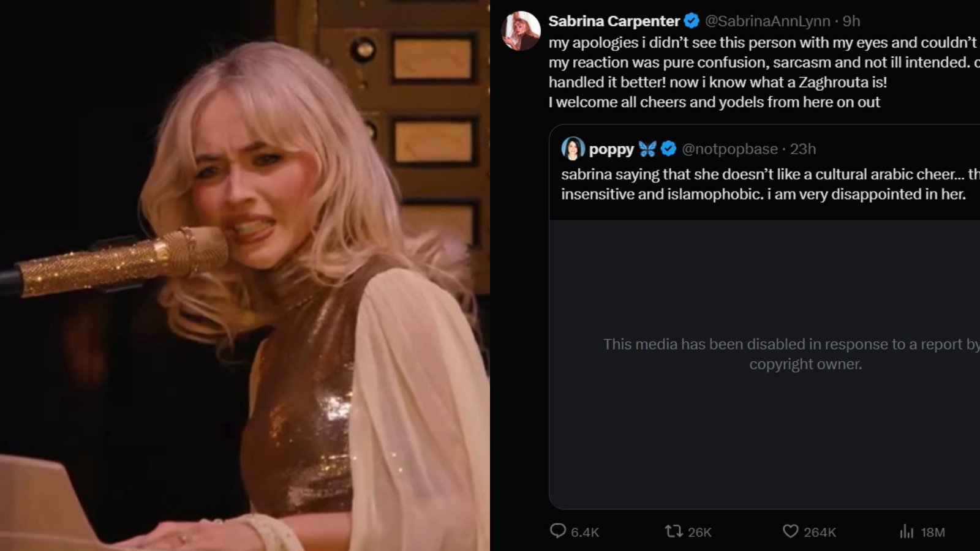Click the 26K retweet count

point(699,532)
